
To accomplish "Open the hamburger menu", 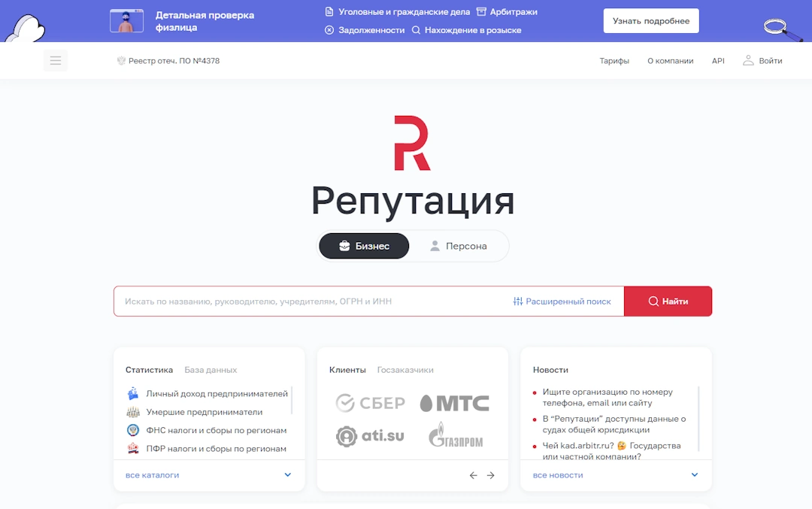I will pyautogui.click(x=56, y=61).
